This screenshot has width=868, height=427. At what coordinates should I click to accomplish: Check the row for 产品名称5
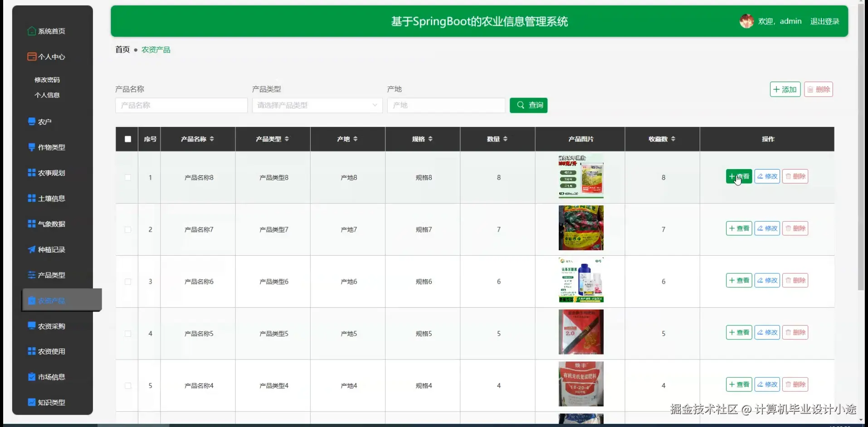(128, 334)
